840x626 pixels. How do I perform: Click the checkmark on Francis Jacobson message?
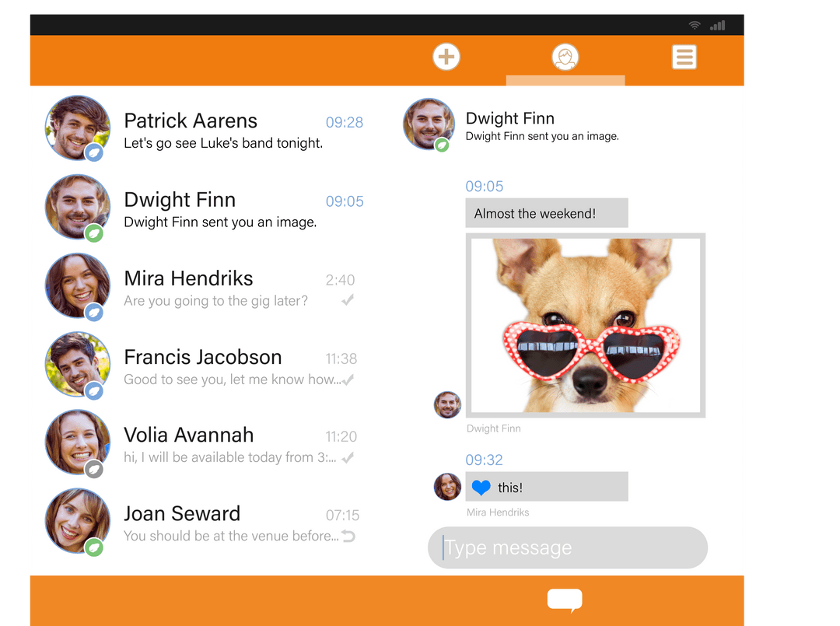[x=348, y=379]
